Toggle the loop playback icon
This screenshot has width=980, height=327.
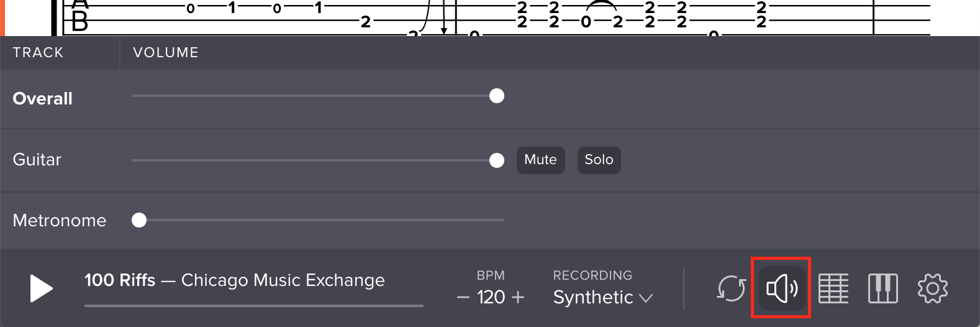731,288
